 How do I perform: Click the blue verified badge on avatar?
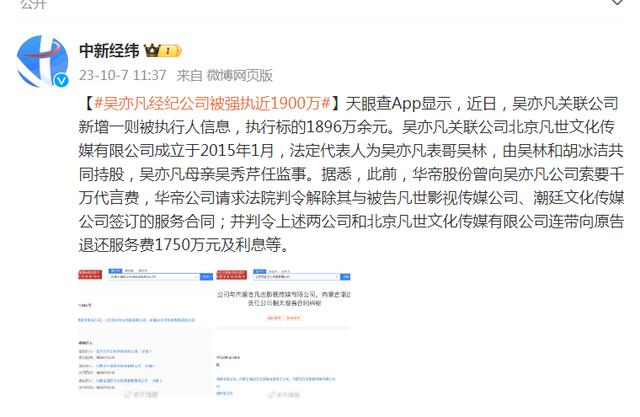[x=61, y=80]
